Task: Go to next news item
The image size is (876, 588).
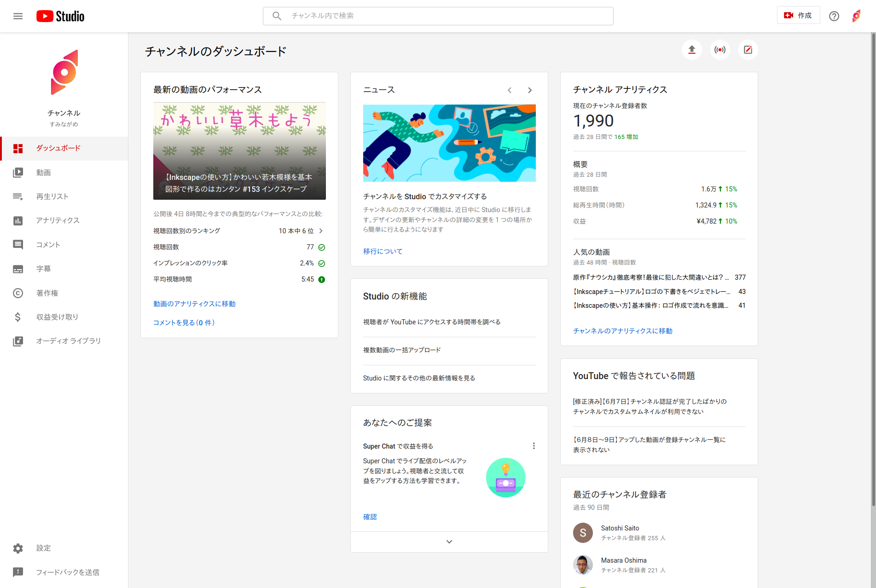Action: tap(530, 90)
